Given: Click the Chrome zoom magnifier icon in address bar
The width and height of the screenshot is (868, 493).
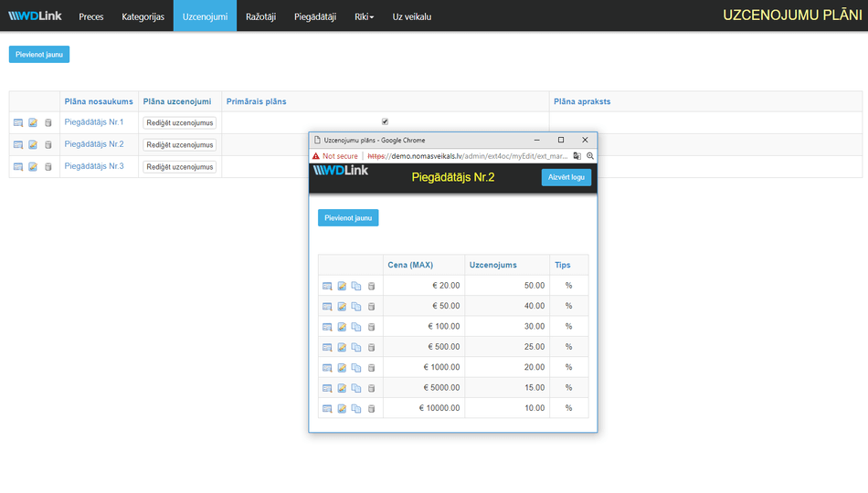Looking at the screenshot, I should coord(590,156).
